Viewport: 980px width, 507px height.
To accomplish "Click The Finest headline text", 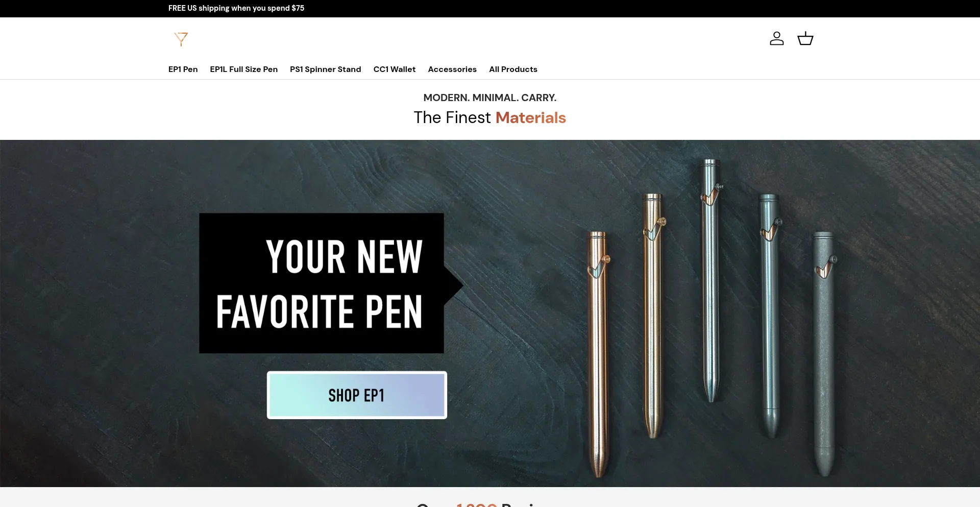I will 452,117.
